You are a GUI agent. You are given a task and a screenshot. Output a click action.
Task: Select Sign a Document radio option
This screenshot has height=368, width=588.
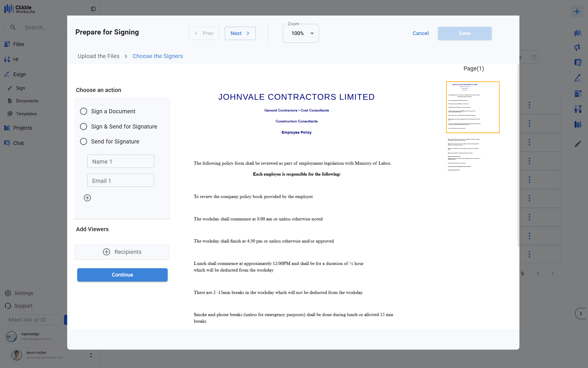pyautogui.click(x=84, y=111)
